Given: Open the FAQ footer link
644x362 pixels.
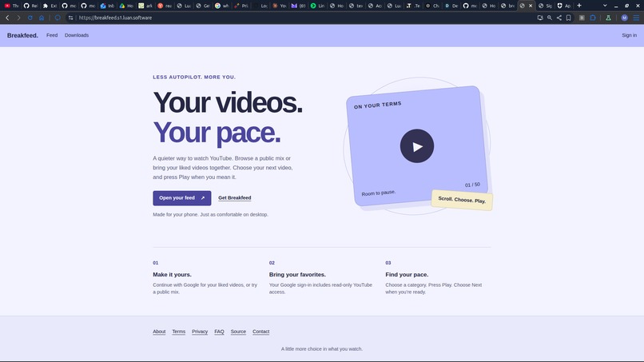Looking at the screenshot, I should coord(219,332).
